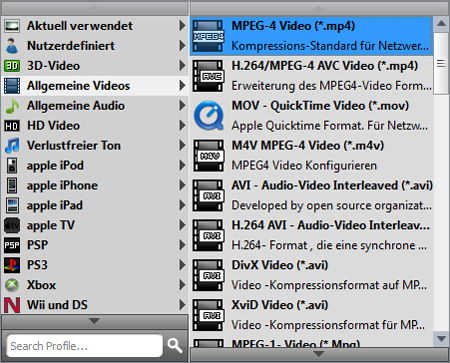This screenshot has width=450, height=363.
Task: Click the PSP logo icon
Action: [12, 245]
